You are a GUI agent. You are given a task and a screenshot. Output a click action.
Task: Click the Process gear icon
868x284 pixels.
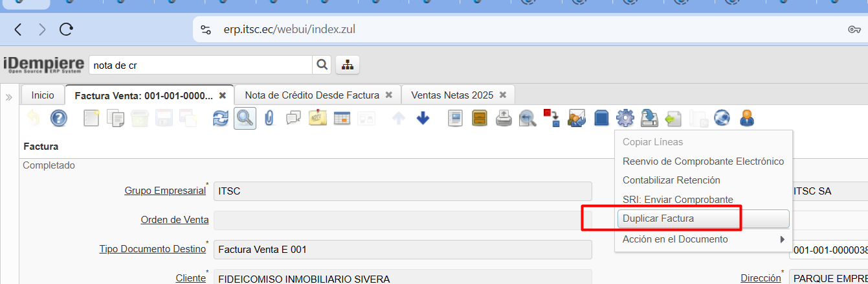point(625,118)
